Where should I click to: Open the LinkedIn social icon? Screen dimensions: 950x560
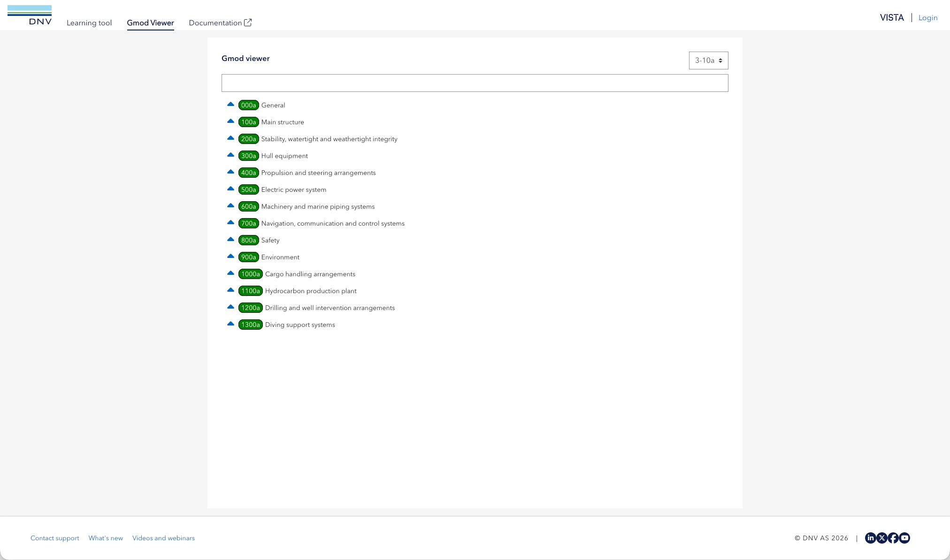pos(870,538)
